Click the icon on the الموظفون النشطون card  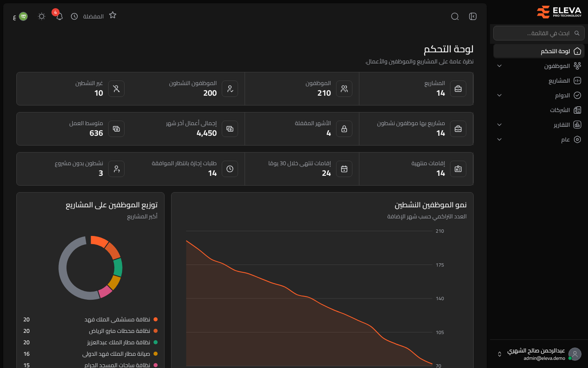[x=230, y=89]
